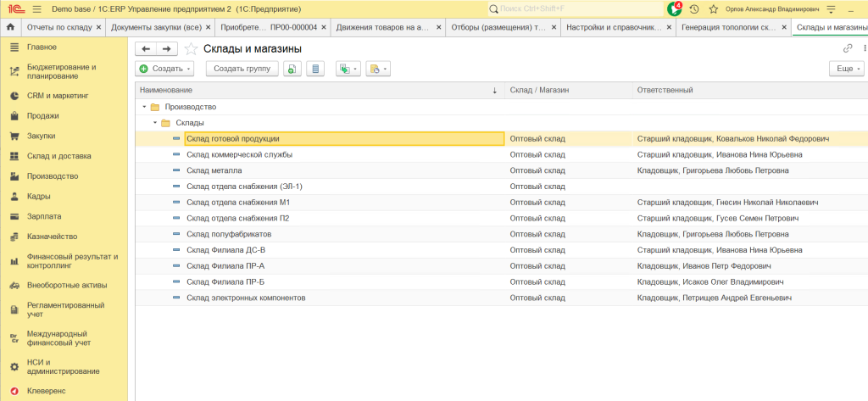The image size is (868, 401).
Task: Switch to Отчеты по складу tab
Action: pos(60,26)
